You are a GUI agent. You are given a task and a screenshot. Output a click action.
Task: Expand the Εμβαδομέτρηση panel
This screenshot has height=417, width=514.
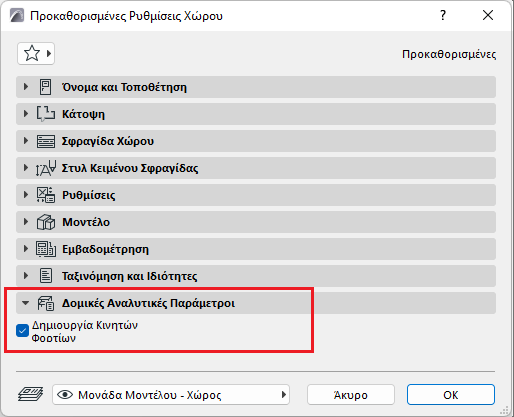tap(26, 249)
